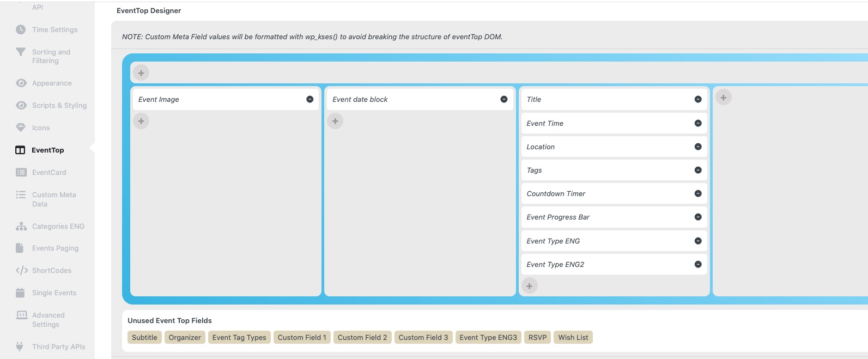Viewport: 868px width, 359px height.
Task: Remove the Title field
Action: (x=698, y=99)
